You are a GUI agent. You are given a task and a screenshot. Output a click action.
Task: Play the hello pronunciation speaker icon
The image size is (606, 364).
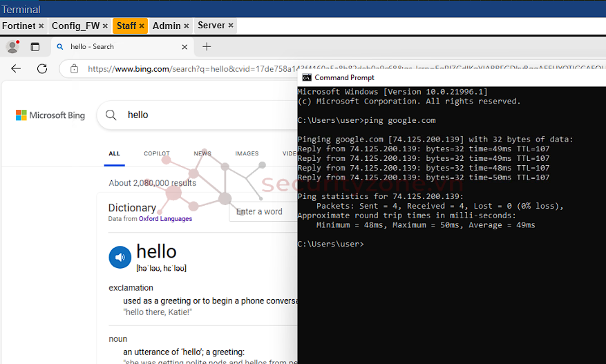tap(120, 257)
